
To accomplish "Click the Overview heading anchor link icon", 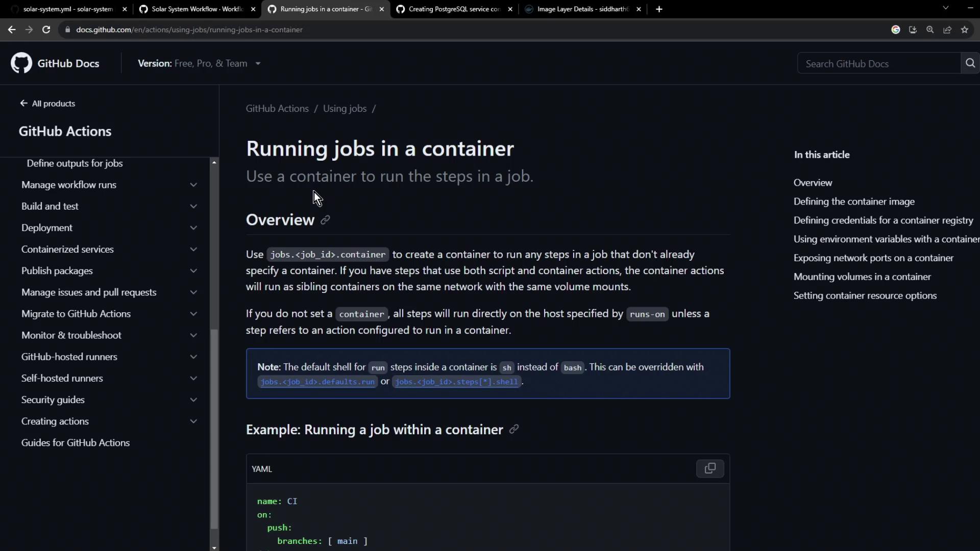I will [325, 220].
